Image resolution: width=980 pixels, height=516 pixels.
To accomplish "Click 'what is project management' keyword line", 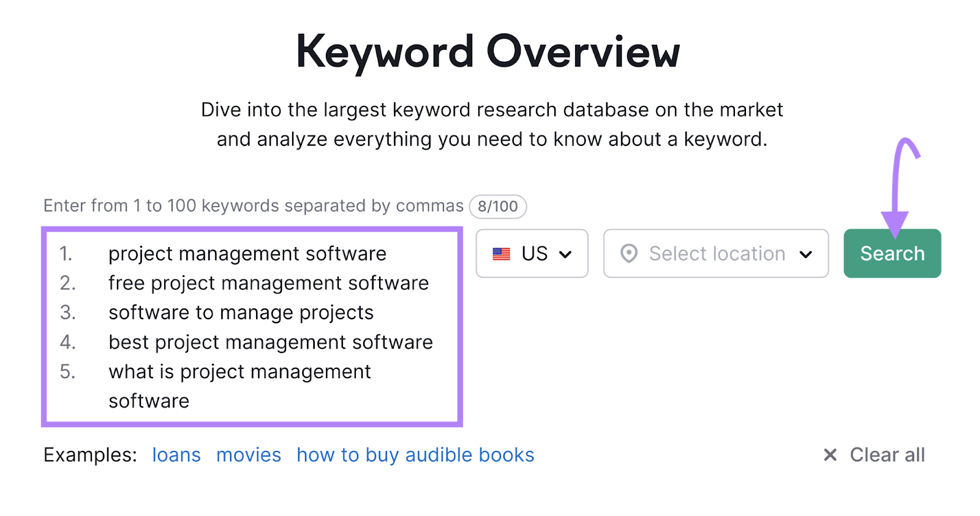I will point(239,371).
